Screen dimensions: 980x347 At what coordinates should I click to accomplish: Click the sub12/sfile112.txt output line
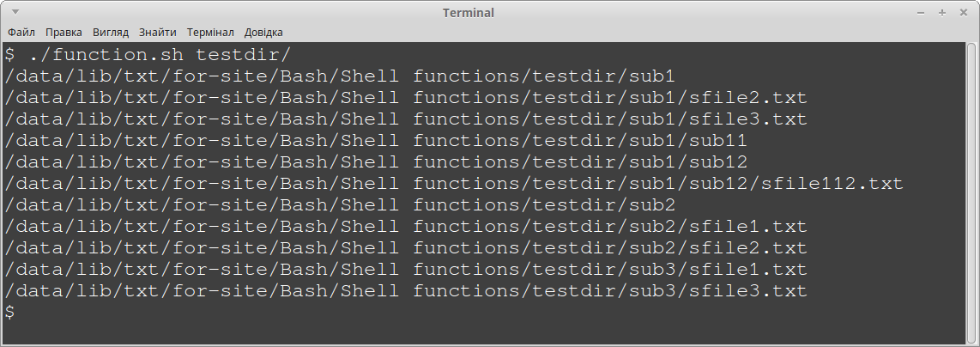click(454, 184)
